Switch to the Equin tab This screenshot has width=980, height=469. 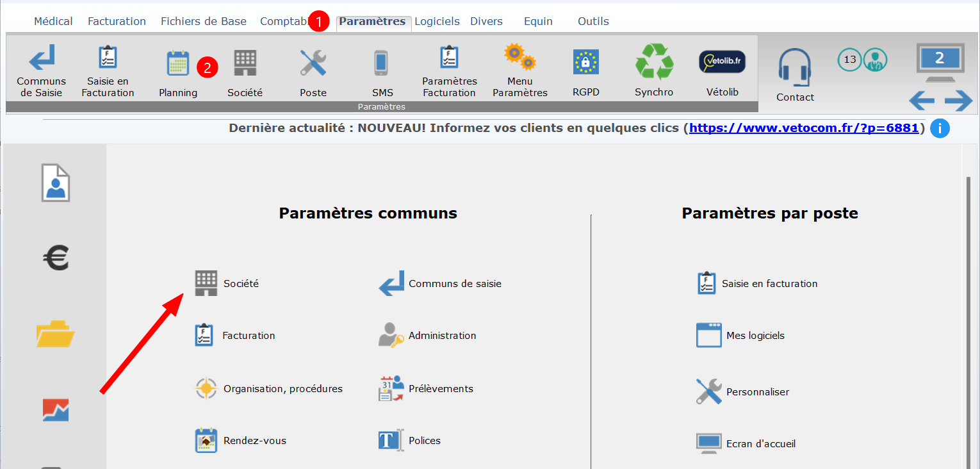tap(538, 21)
